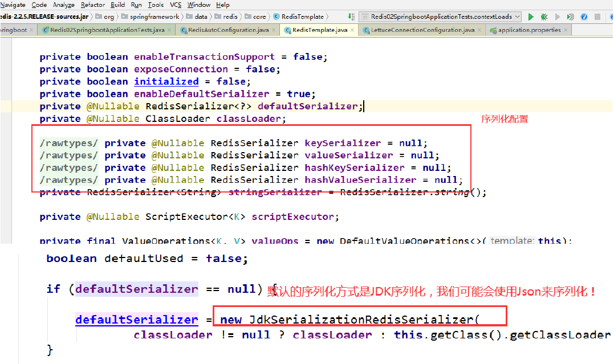Open the Navigate menu
The image size is (614, 364).
13,5
